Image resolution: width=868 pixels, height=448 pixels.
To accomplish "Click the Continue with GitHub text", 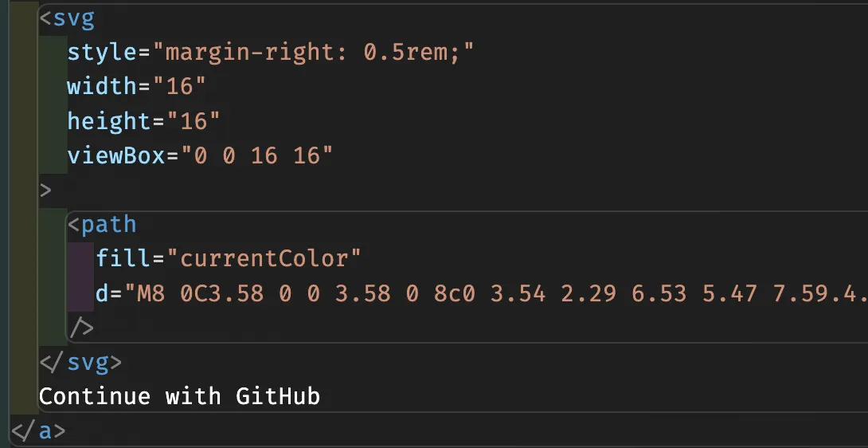I will click(179, 396).
